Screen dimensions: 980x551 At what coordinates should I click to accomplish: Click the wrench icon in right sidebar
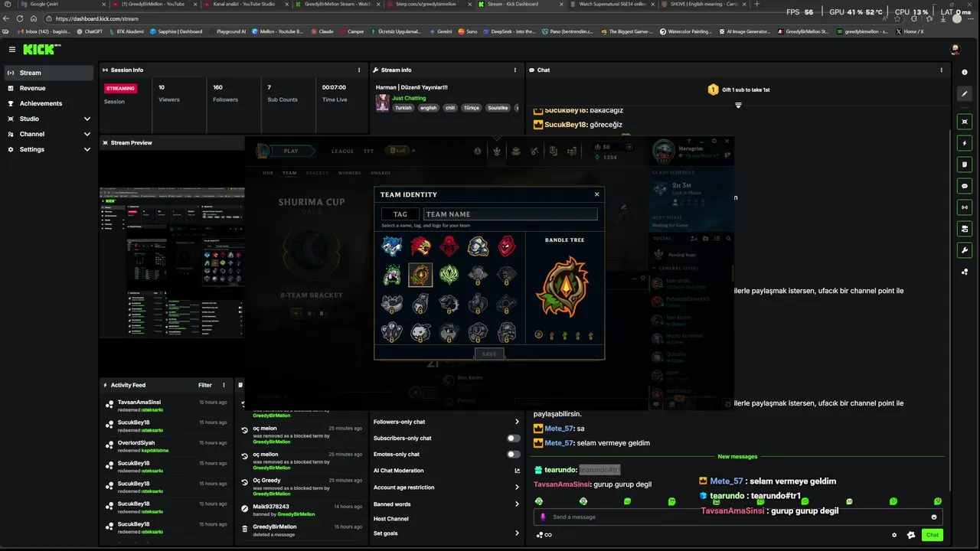(x=965, y=250)
